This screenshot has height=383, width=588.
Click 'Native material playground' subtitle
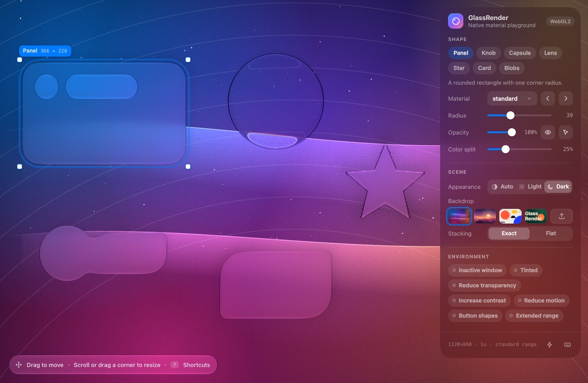pyautogui.click(x=502, y=25)
